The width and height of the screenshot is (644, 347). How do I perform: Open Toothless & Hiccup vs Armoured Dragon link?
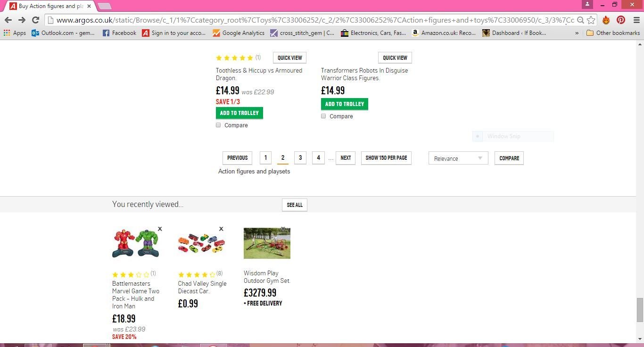(259, 74)
